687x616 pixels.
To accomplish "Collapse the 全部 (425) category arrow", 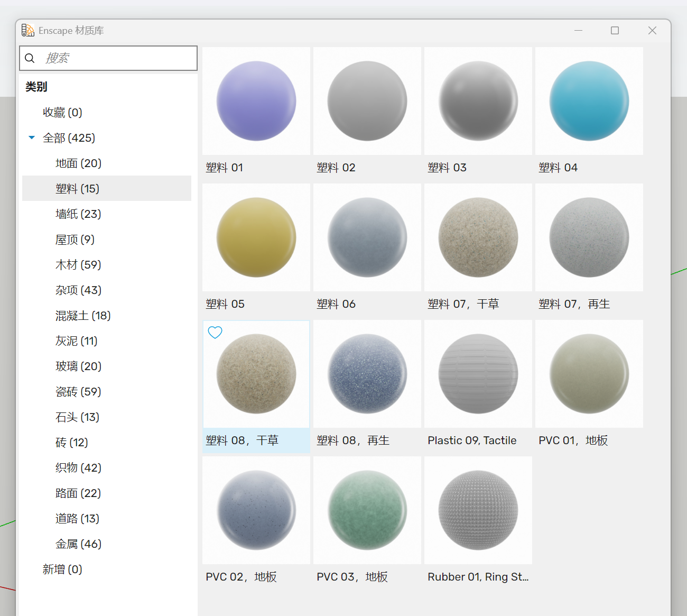I will (x=32, y=138).
